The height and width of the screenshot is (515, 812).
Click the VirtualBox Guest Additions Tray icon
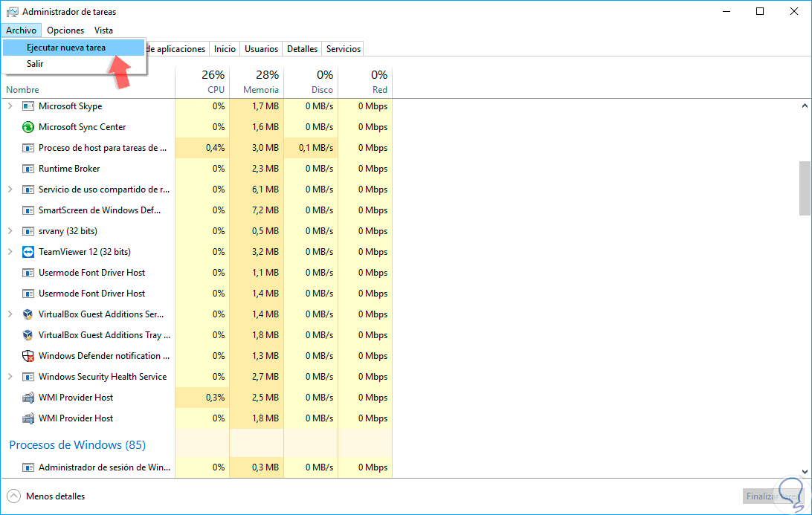pyautogui.click(x=28, y=335)
